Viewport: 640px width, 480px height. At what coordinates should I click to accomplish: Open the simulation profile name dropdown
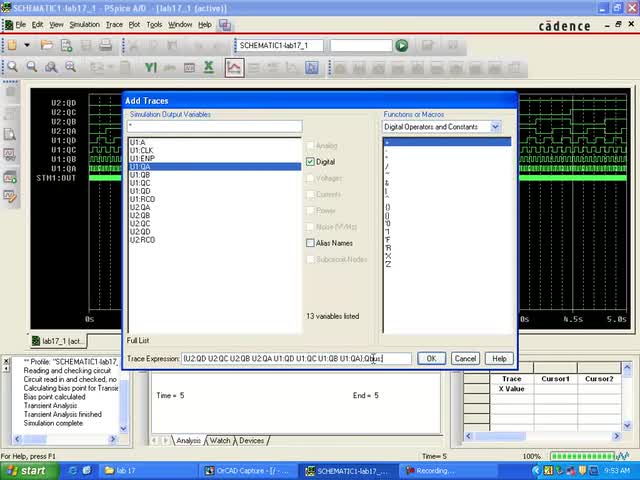[x=282, y=45]
